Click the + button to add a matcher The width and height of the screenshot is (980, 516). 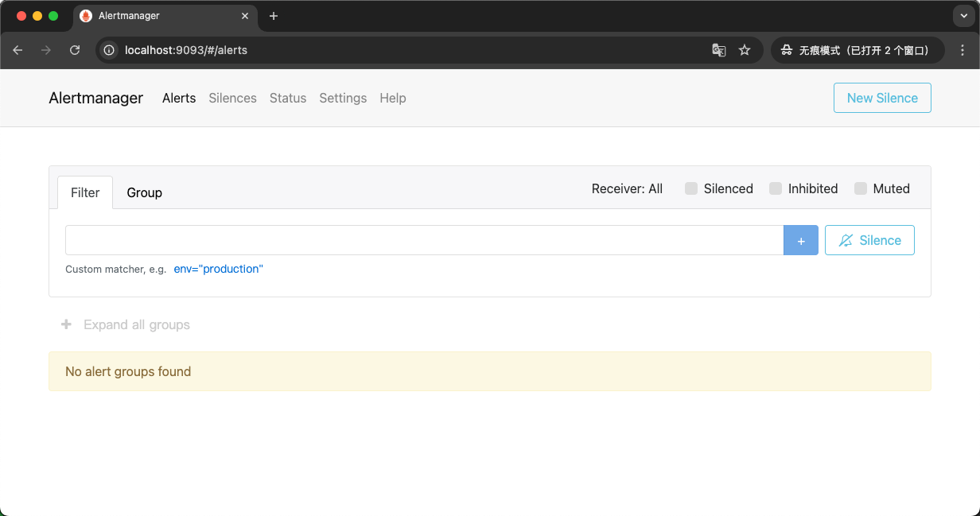pos(800,239)
